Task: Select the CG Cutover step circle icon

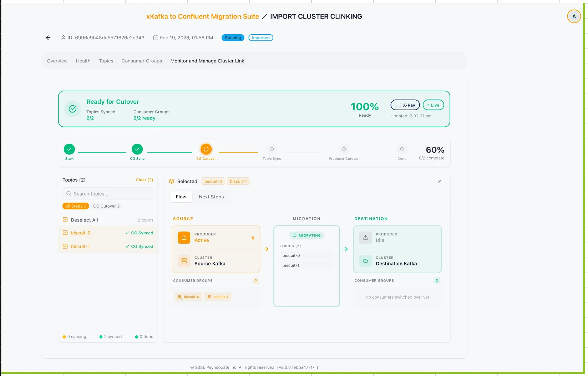Action: tap(206, 149)
